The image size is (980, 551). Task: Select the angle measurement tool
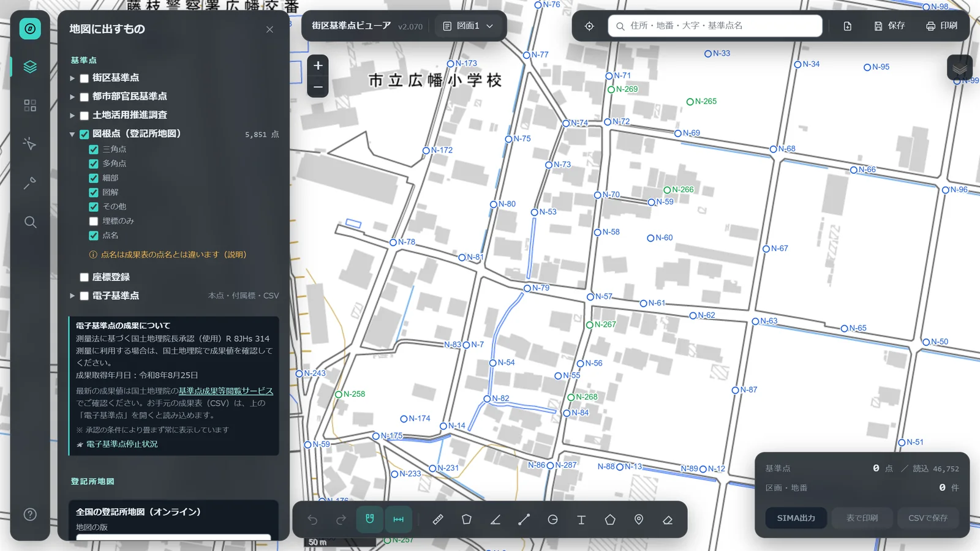(x=496, y=519)
